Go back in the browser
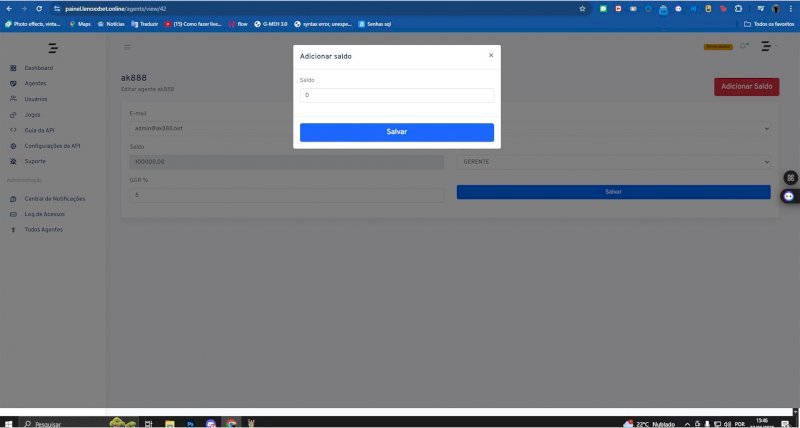Image resolution: width=800 pixels, height=428 pixels. 9,9
